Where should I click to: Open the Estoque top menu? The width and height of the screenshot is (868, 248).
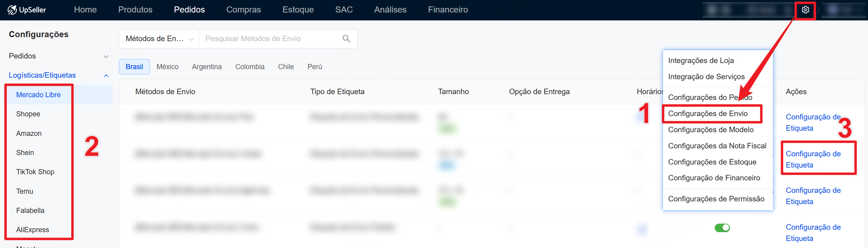(298, 10)
